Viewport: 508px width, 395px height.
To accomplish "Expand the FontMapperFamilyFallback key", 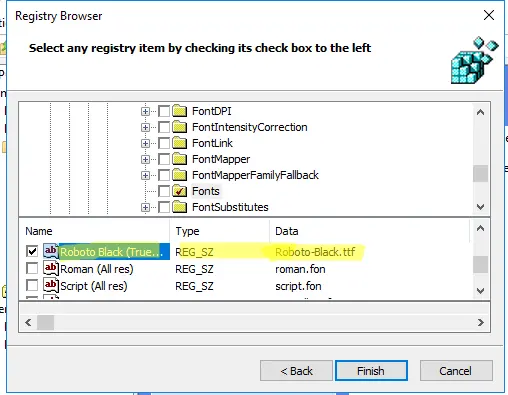I will coord(145,175).
